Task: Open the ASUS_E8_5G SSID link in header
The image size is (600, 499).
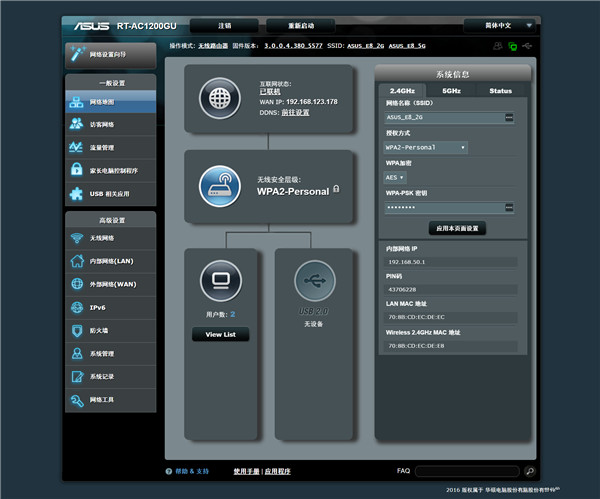Action: click(x=407, y=46)
